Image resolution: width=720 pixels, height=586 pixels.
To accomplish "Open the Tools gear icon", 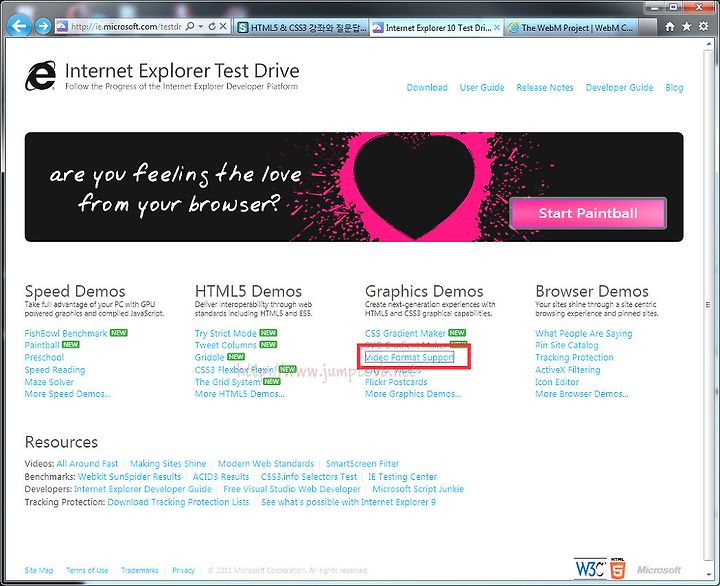I will 703,26.
